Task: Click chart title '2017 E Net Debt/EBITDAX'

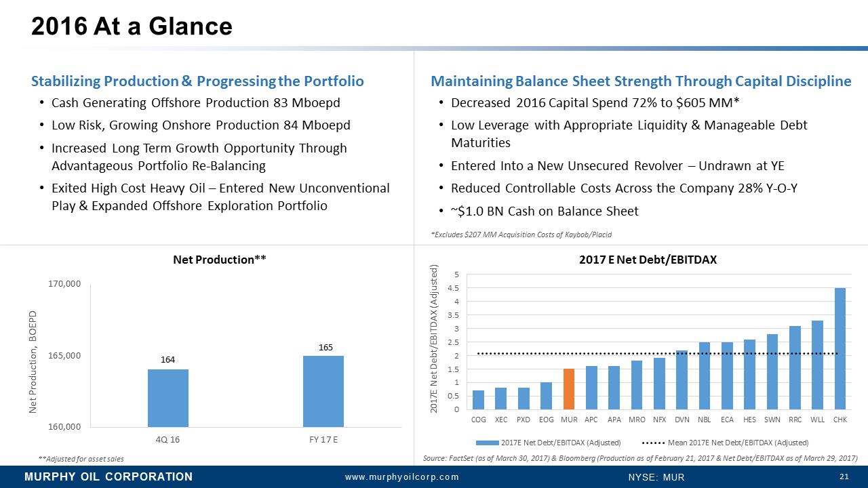Action: click(x=648, y=260)
